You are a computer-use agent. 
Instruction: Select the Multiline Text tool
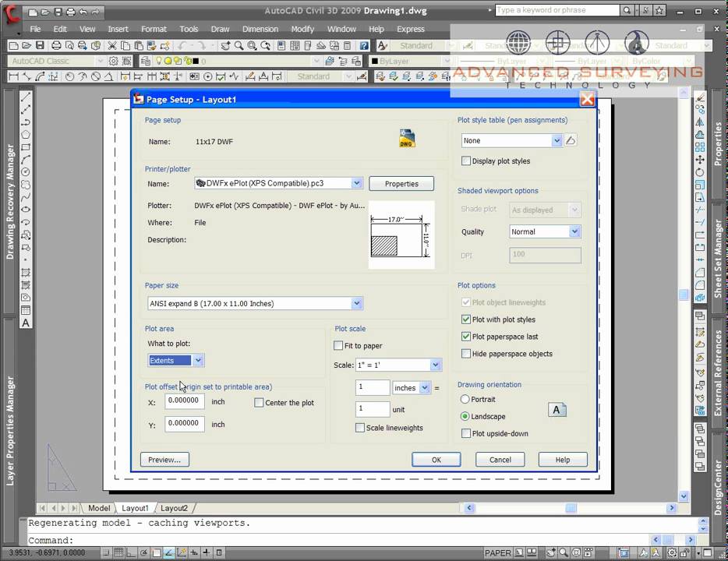pyautogui.click(x=26, y=323)
